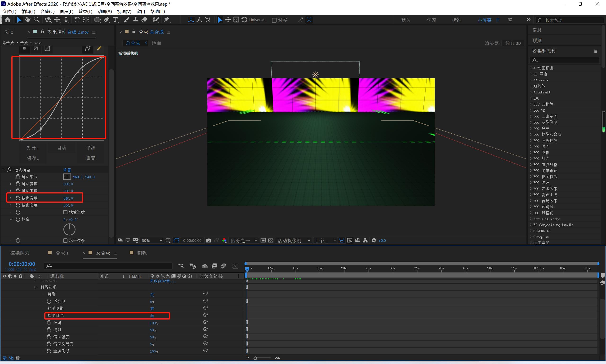The width and height of the screenshot is (606, 364).
Task: Select the Eraser tool
Action: 145,20
